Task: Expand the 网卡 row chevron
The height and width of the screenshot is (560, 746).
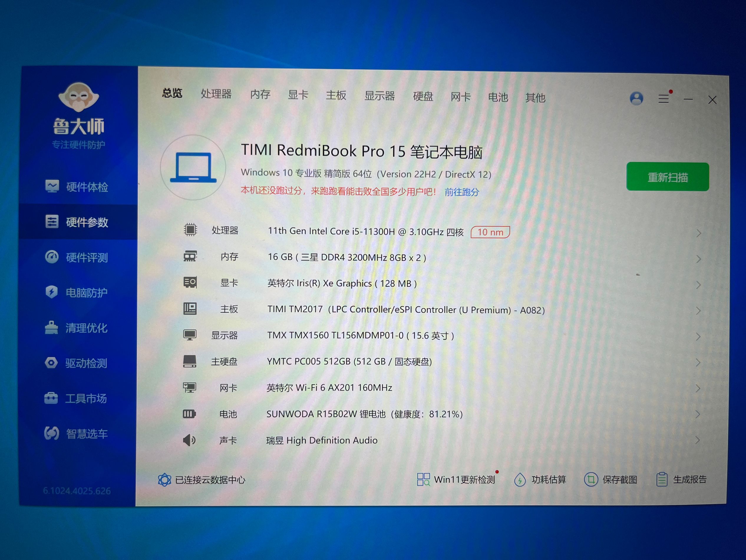Action: point(698,388)
